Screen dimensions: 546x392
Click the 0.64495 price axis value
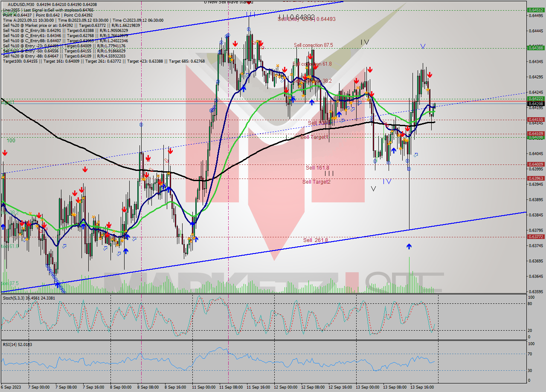tap(536, 16)
